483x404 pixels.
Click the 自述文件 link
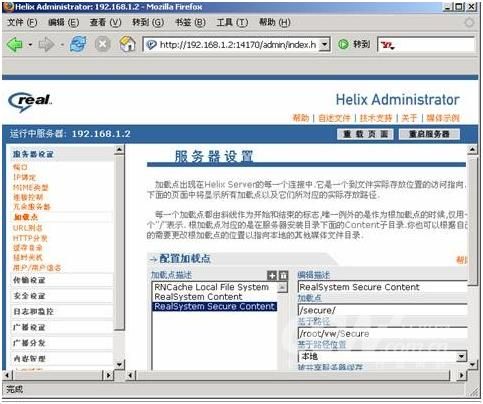[x=334, y=118]
